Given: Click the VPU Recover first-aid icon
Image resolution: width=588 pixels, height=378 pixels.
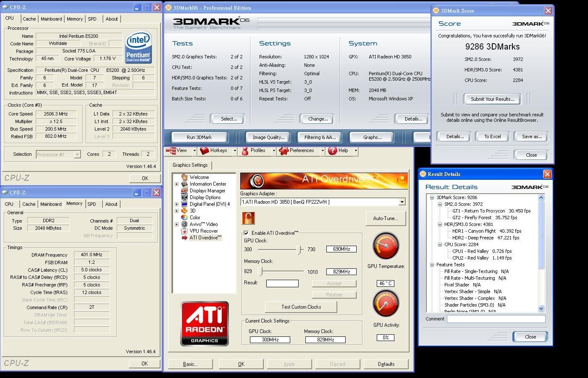Looking at the screenshot, I should click(x=184, y=231).
